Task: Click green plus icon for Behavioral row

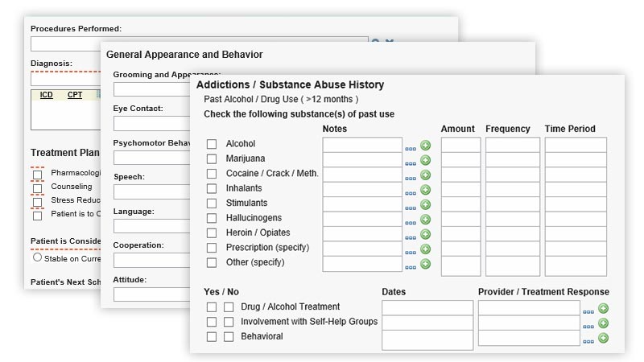Action: coord(603,338)
